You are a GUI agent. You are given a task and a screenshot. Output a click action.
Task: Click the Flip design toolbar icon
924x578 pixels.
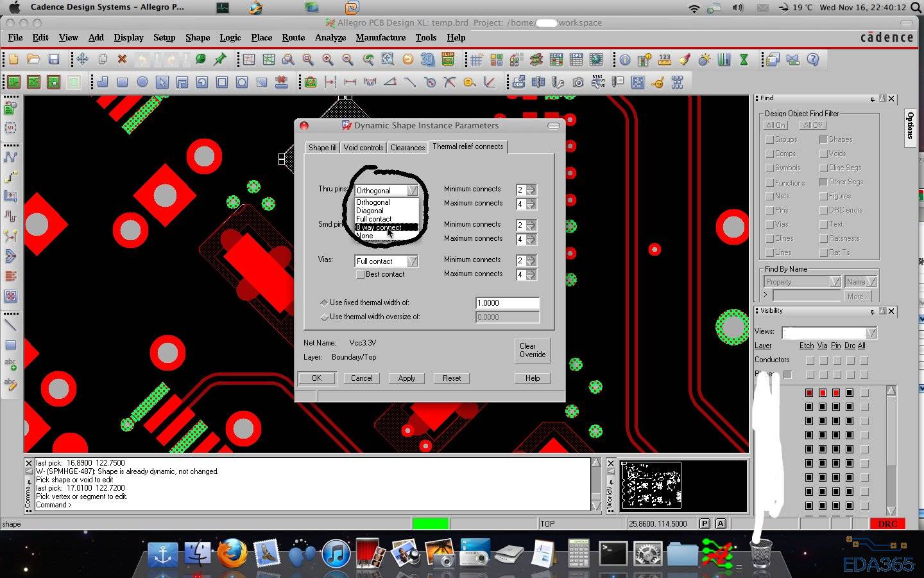(447, 60)
